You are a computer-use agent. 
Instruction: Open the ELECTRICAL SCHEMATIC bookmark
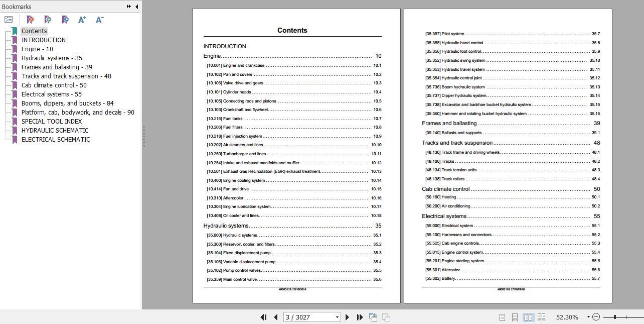(x=56, y=140)
